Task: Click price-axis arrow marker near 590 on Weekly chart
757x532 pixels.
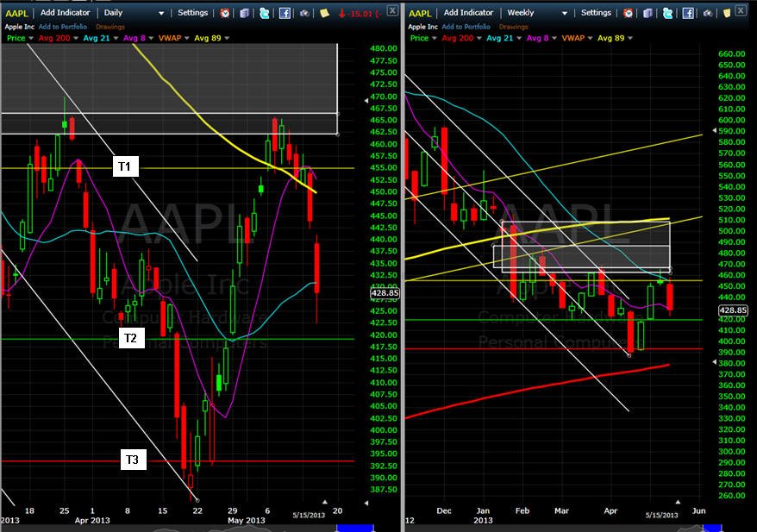Action: [715, 131]
